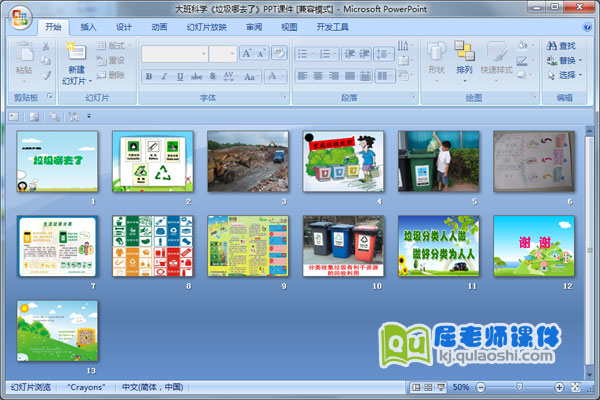Open the Customize Quick Access Toolbar arrow

tap(89, 116)
